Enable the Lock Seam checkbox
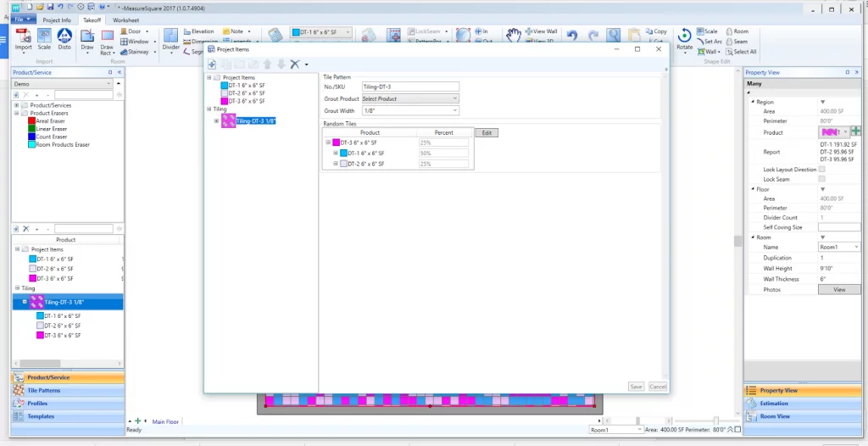 (821, 180)
